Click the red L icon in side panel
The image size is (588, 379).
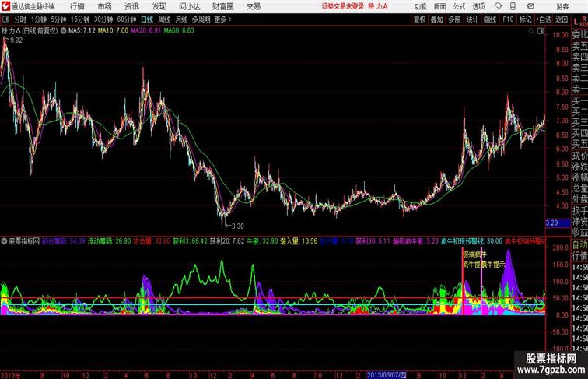pyautogui.click(x=576, y=22)
